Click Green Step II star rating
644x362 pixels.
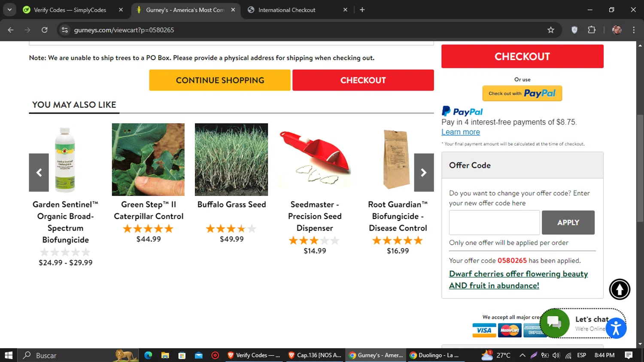148,228
